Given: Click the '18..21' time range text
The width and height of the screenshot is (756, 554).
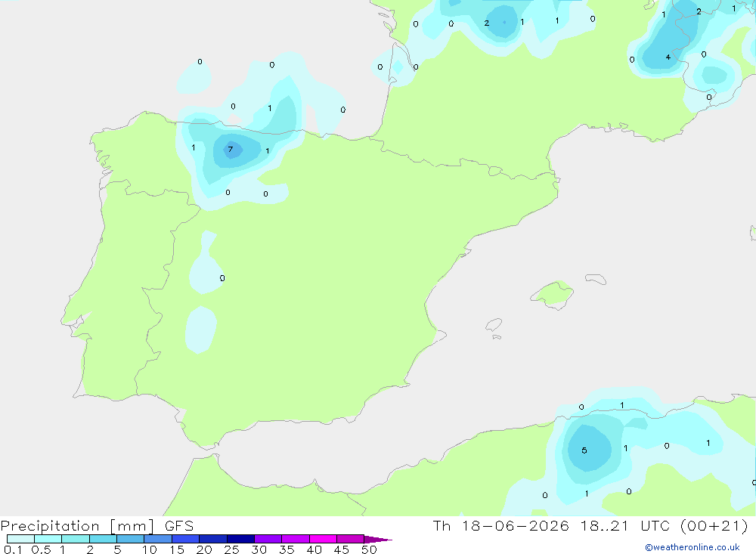Looking at the screenshot, I should 605,525.
